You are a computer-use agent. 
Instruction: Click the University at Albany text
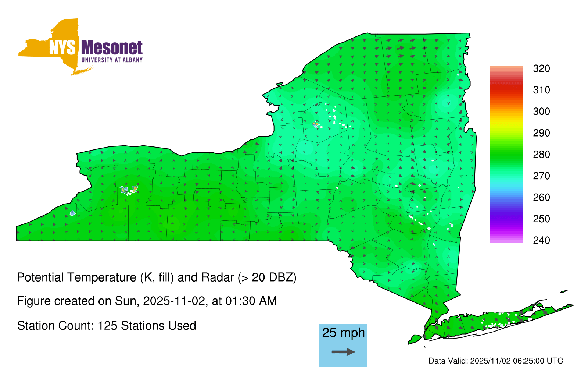(112, 60)
